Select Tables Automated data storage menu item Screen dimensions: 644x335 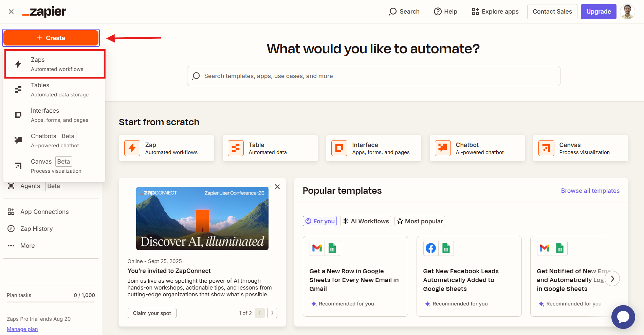[54, 90]
